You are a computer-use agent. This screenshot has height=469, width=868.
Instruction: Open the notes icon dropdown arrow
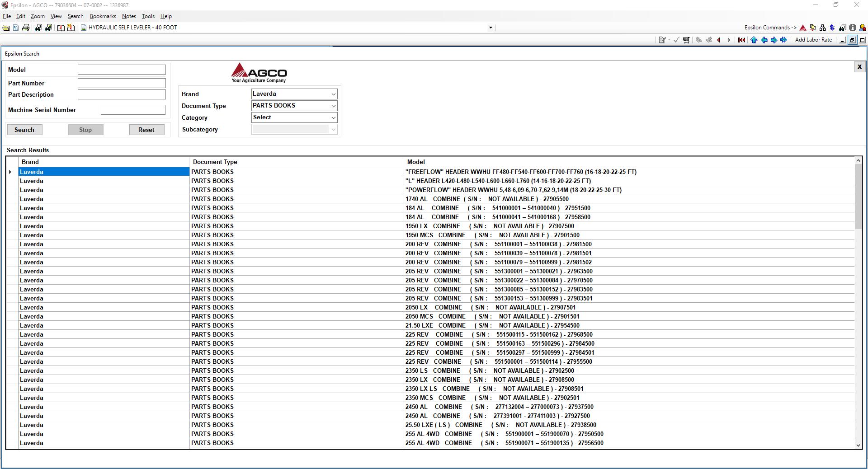[x=669, y=40]
